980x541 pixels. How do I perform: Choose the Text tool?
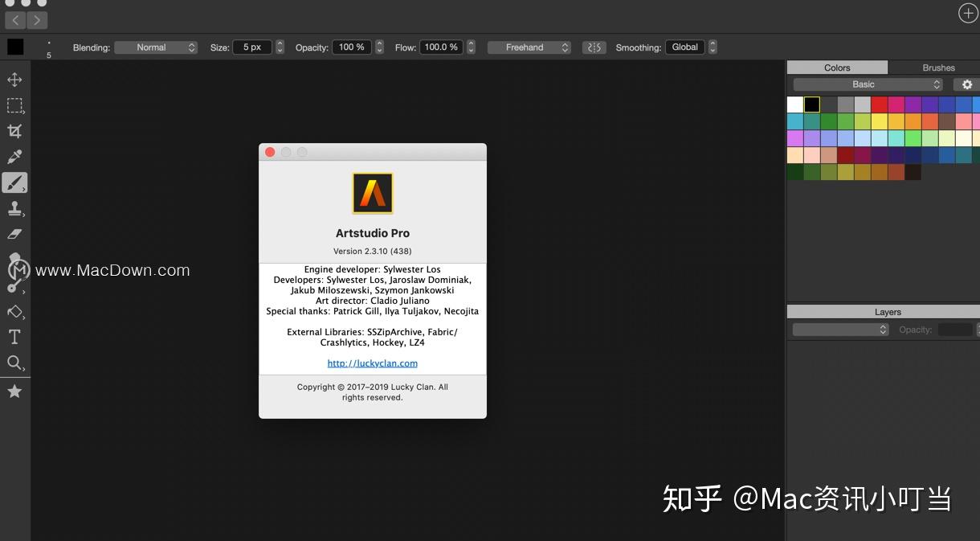(14, 336)
